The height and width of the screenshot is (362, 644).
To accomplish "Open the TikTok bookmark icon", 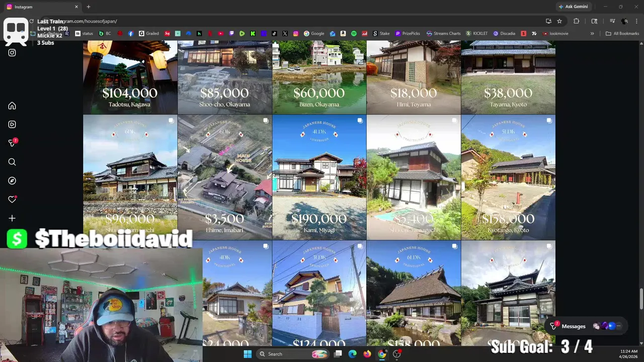I will tap(274, 34).
